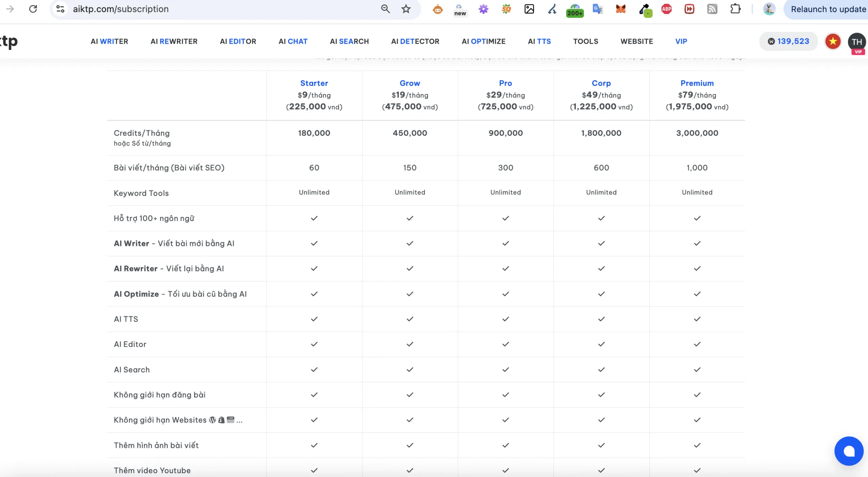
Task: Open AI CHAT page
Action: [x=293, y=41]
